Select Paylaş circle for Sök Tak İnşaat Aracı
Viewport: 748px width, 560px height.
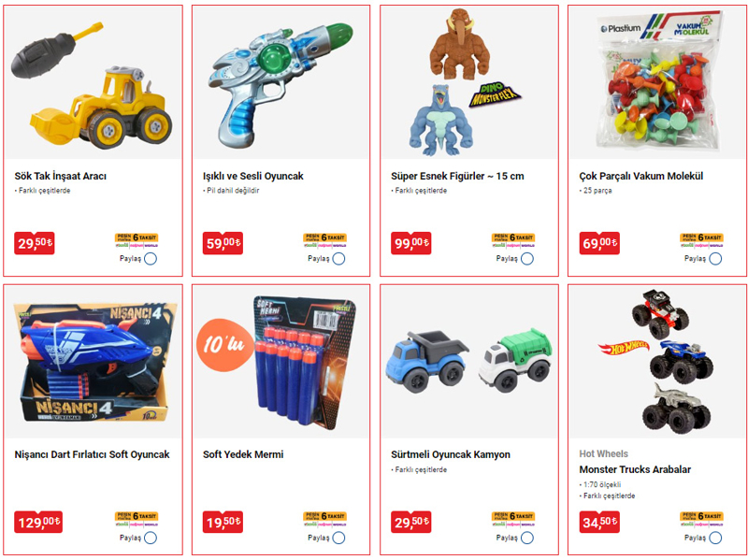tap(151, 259)
